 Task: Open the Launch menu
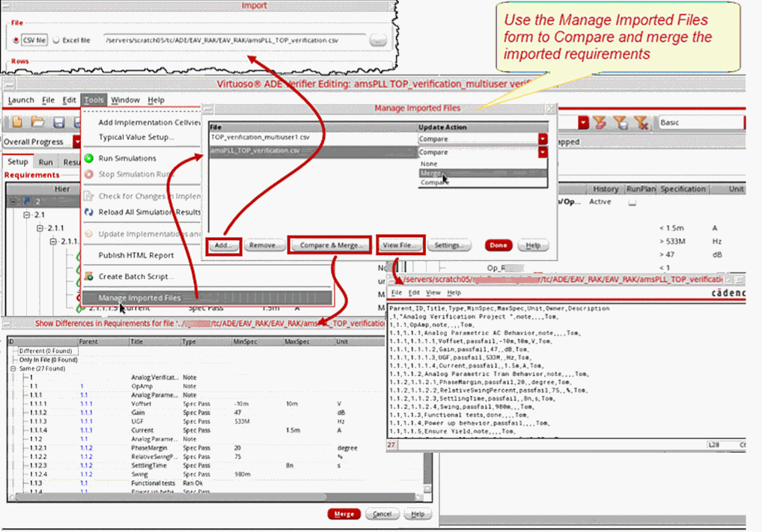point(21,100)
